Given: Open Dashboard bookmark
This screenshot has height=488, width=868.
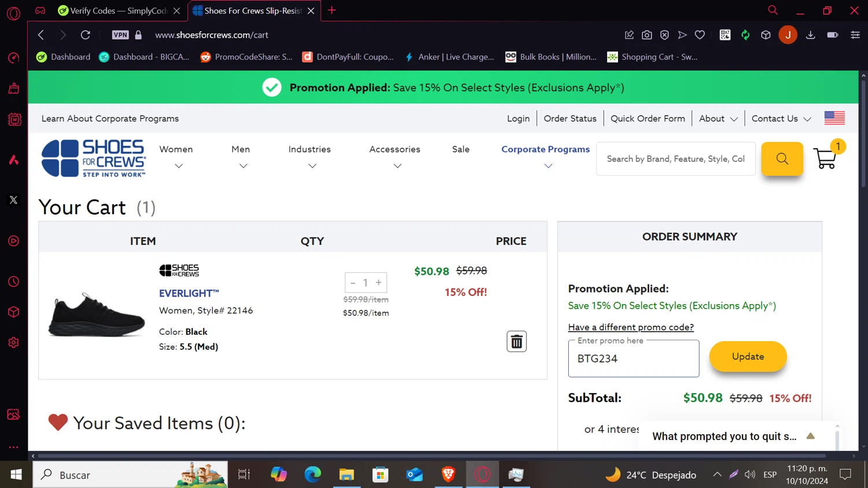Looking at the screenshot, I should pyautogui.click(x=64, y=57).
